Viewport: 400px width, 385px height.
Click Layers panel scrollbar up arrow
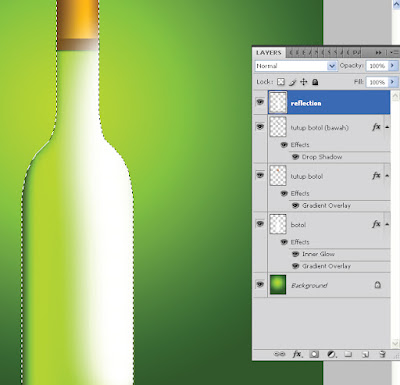point(395,97)
